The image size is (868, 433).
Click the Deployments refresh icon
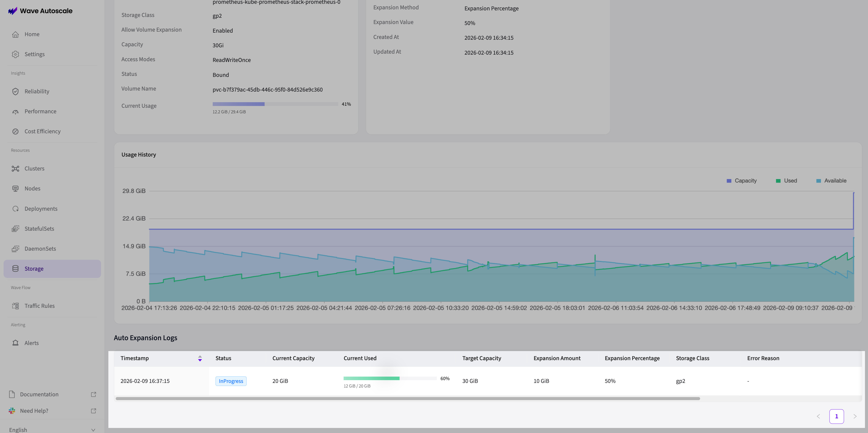point(15,209)
